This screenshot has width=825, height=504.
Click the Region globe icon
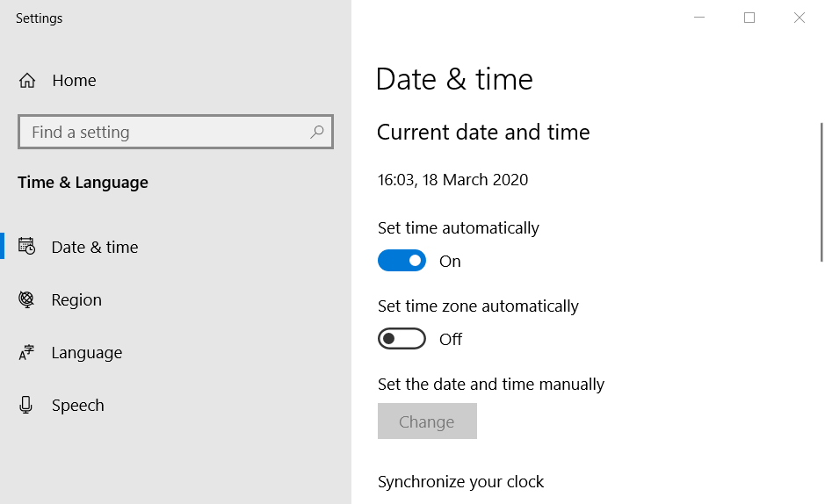[x=26, y=299]
